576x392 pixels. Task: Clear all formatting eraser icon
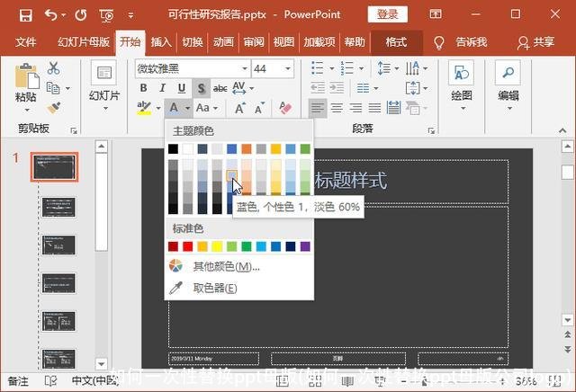[x=285, y=108]
